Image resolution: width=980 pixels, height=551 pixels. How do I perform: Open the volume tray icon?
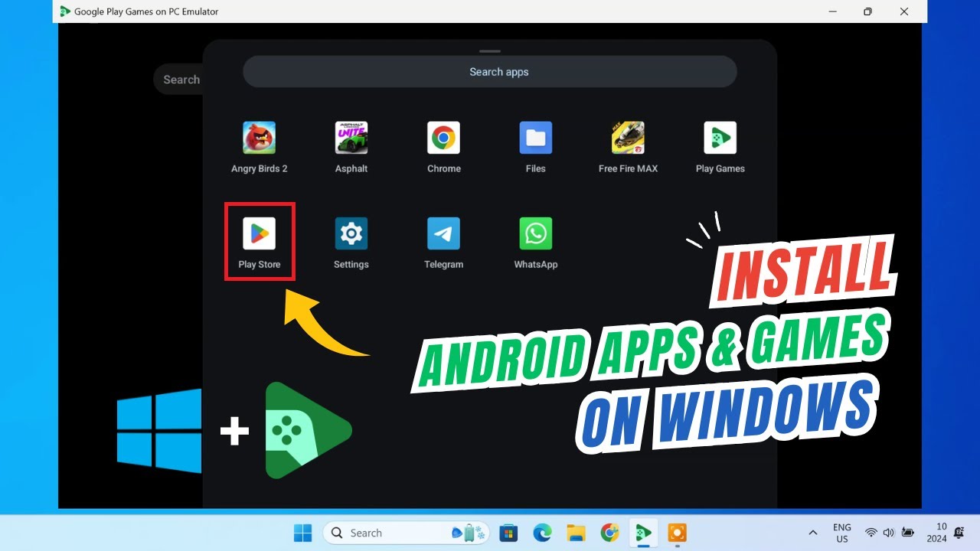[889, 533]
